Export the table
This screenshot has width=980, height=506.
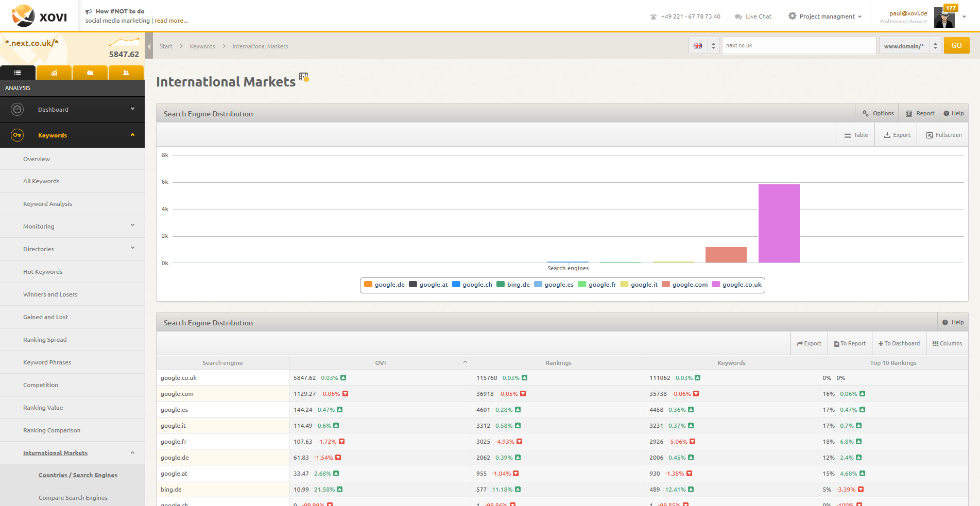pyautogui.click(x=809, y=343)
